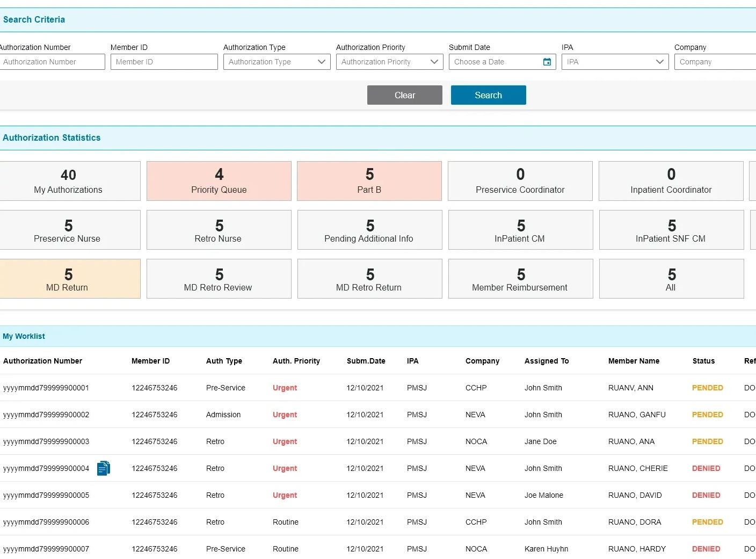Choose the MD Return tile
The width and height of the screenshot is (756, 559).
pyautogui.click(x=68, y=279)
